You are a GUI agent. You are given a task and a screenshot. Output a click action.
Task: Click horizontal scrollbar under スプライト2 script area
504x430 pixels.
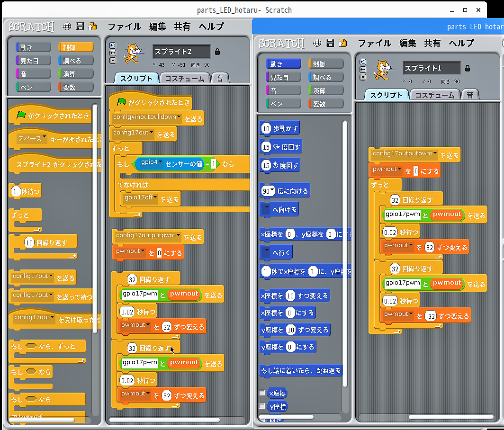164,420
